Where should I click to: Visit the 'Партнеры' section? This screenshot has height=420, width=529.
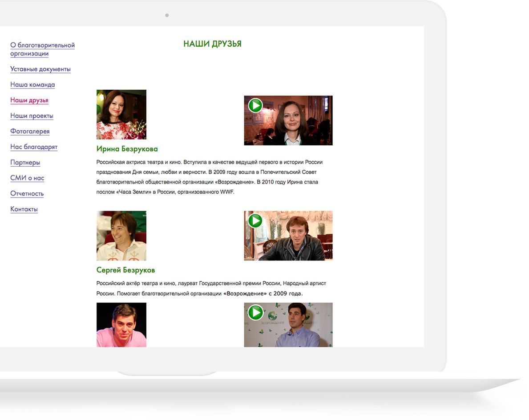tap(25, 163)
